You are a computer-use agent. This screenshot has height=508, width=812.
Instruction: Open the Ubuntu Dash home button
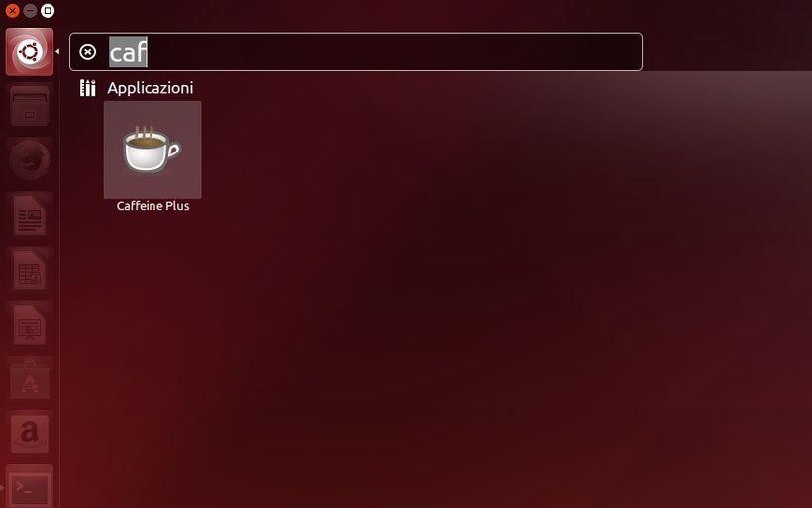30,51
